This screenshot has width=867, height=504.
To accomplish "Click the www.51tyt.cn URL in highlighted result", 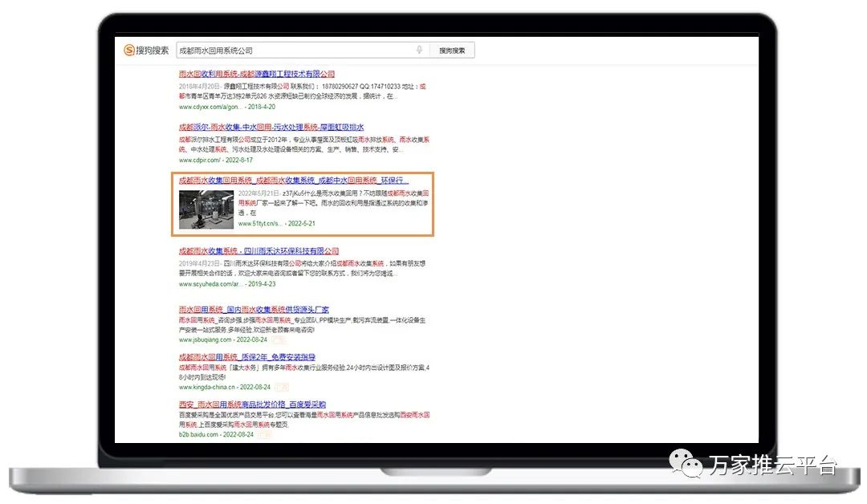I will click(x=260, y=224).
